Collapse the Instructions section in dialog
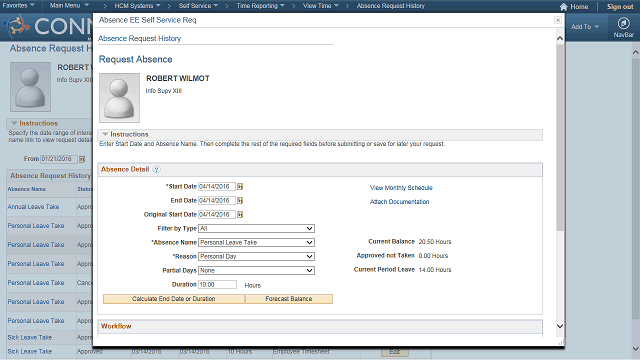Image resolution: width=640 pixels, height=360 pixels. [x=105, y=134]
